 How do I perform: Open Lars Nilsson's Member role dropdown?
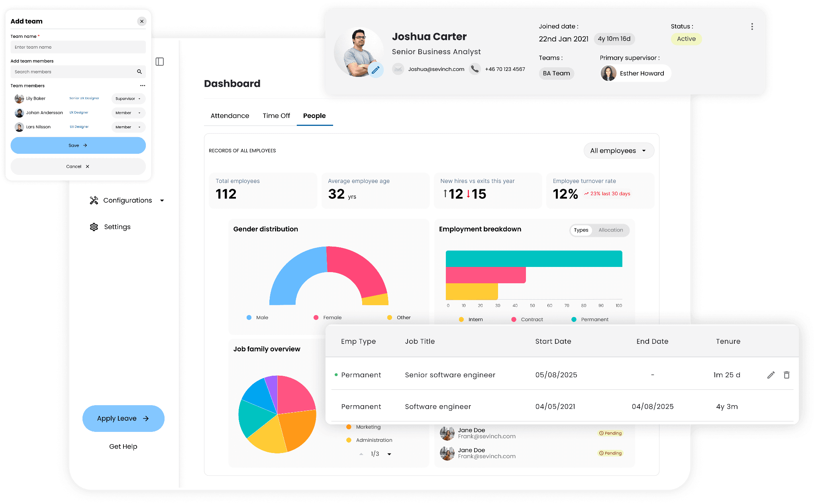(128, 127)
